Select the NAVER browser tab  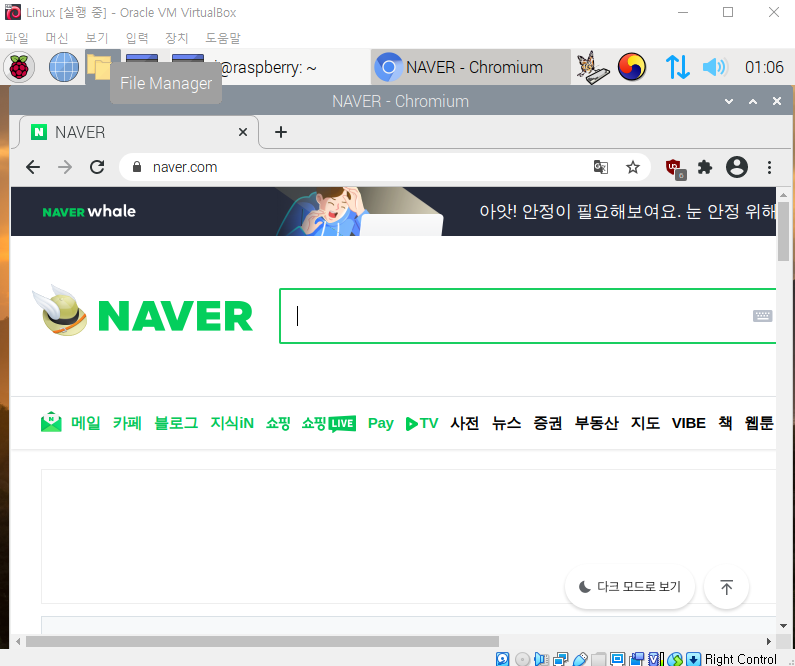pyautogui.click(x=137, y=132)
